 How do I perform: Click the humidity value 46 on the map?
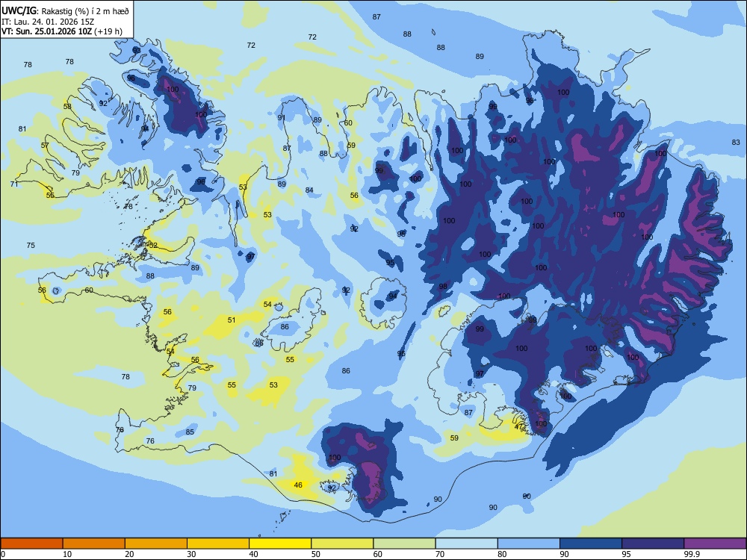[298, 485]
